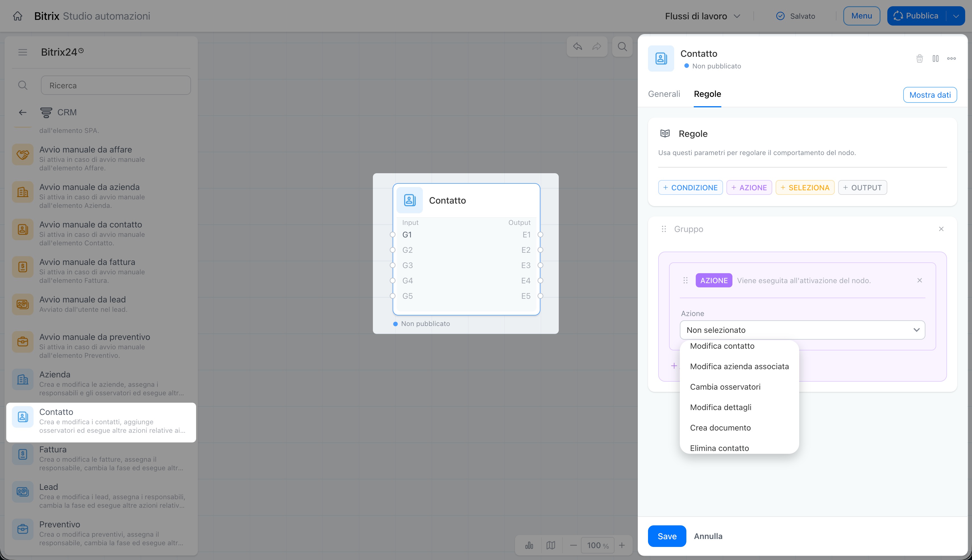The image size is (972, 560).
Task: Expand the Pubblica split-button arrow
Action: [956, 16]
